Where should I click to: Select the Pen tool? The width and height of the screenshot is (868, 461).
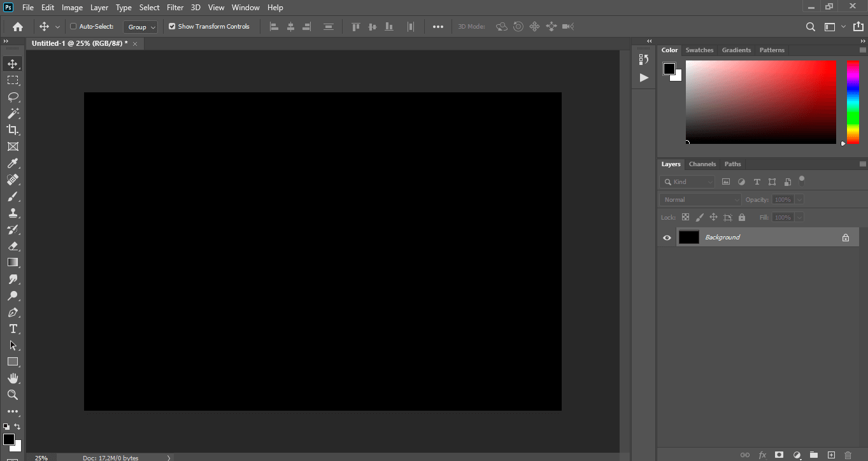(13, 312)
